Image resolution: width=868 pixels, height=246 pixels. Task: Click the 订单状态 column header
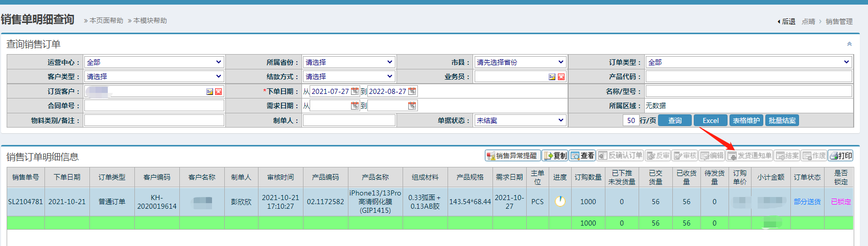pos(807,177)
